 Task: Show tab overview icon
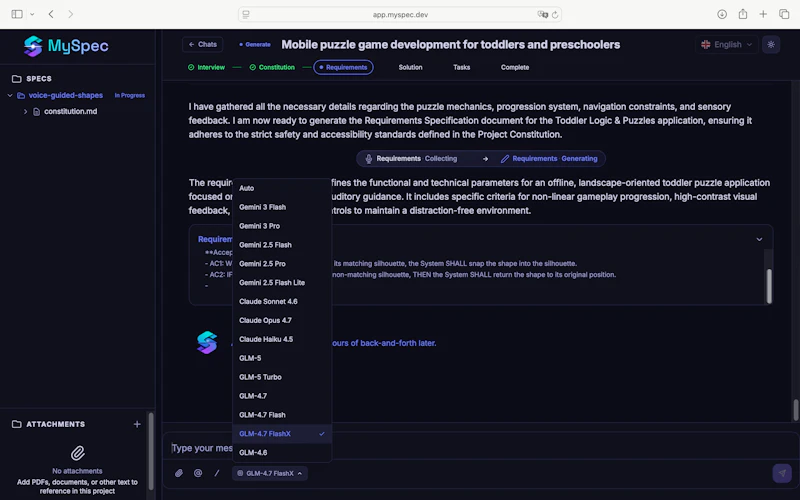point(784,14)
